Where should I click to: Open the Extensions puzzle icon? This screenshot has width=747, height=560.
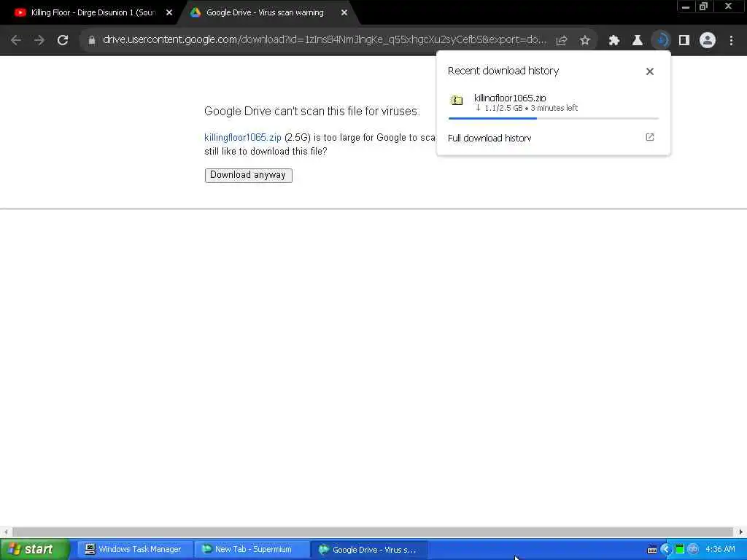pos(614,41)
